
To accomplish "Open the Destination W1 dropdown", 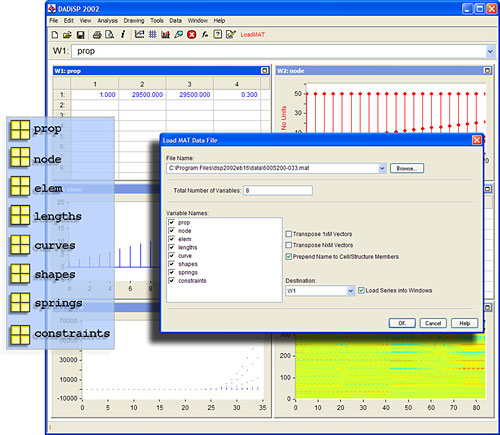I will click(350, 291).
